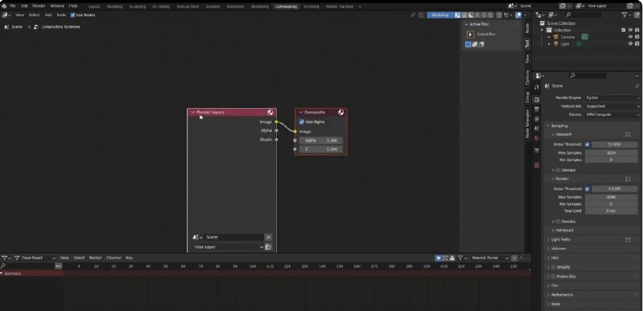Open the Node Wrangler sidebar tab
644x311 pixels.
click(528, 123)
